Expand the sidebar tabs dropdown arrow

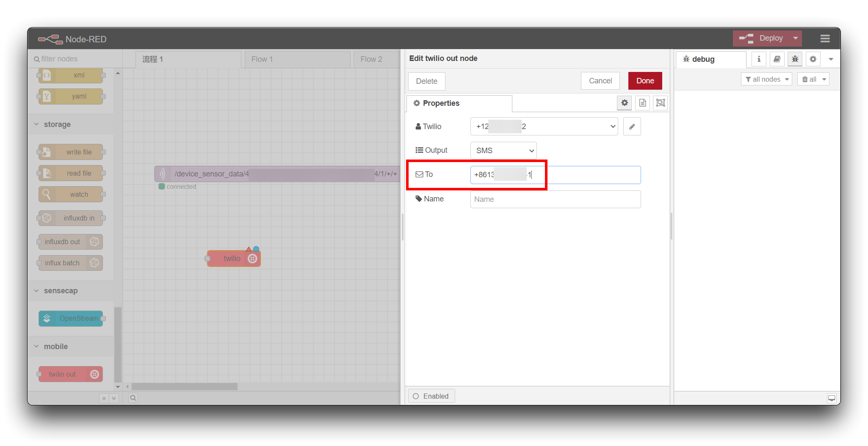tap(831, 59)
